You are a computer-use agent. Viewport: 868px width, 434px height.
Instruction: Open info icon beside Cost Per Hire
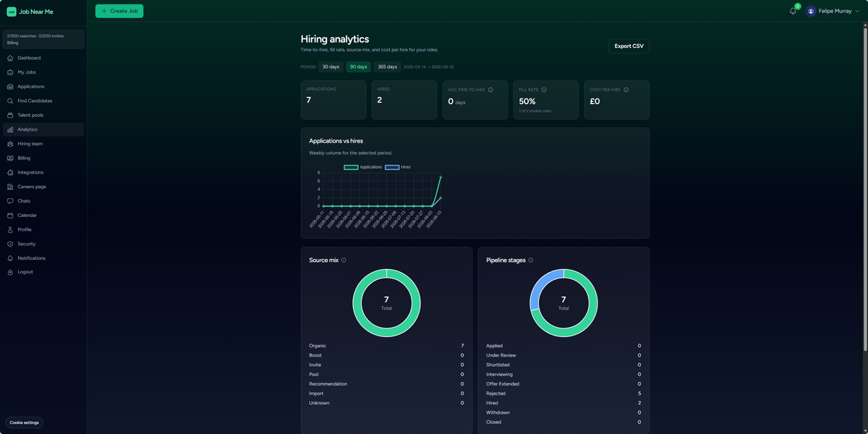click(x=626, y=90)
